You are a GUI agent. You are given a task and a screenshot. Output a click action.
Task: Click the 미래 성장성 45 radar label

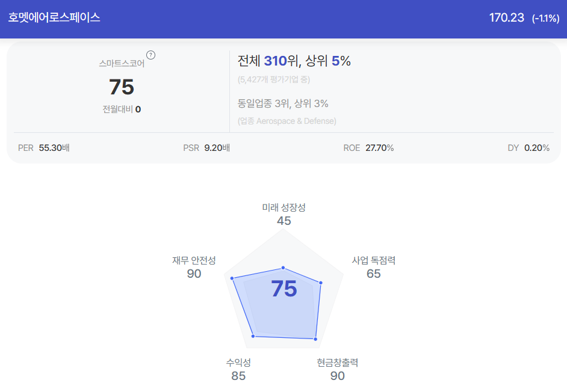[x=284, y=214]
